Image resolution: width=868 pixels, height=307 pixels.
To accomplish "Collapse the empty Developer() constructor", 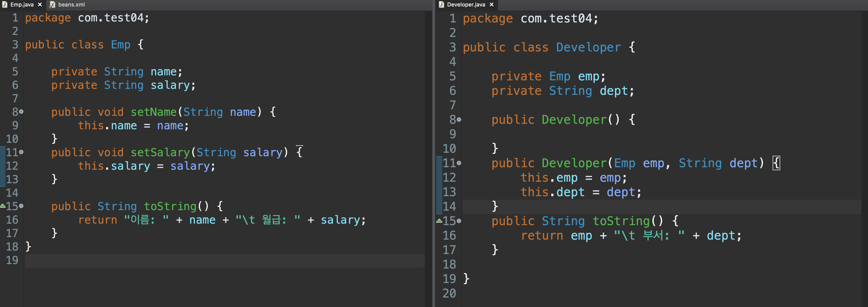I will pos(459,120).
